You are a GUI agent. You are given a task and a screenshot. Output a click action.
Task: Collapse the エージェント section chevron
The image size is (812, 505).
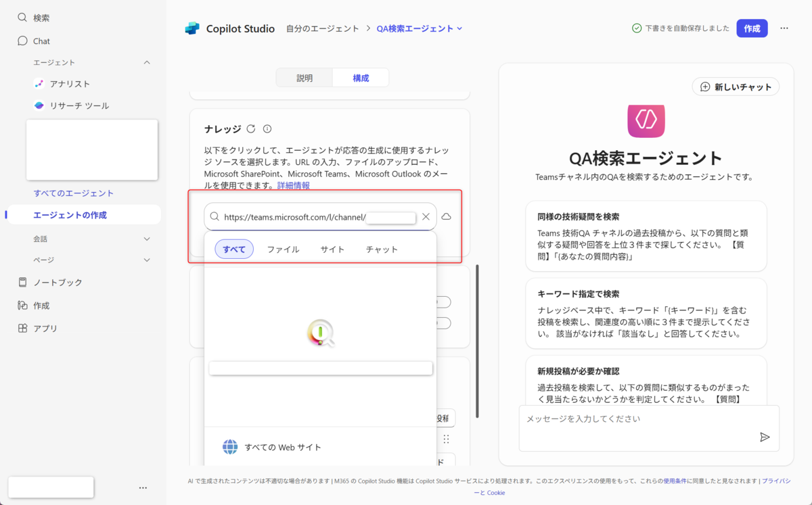[x=147, y=62]
